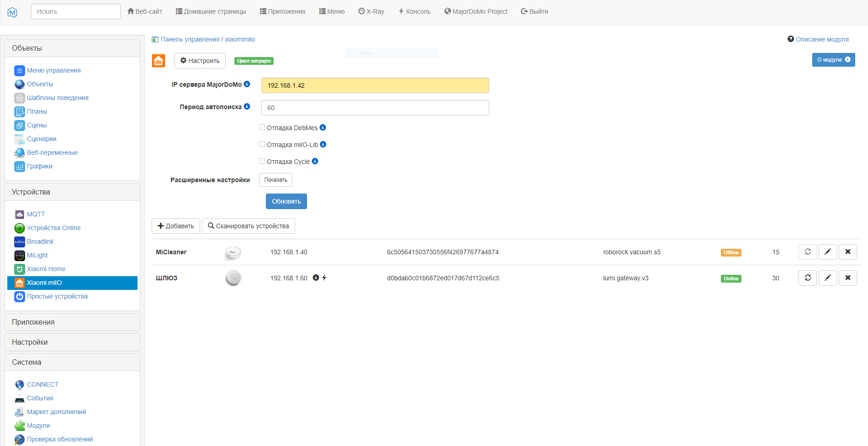Viewport: 868px width, 446px height.
Task: Click info icon beside Отладка DebMes
Action: pyautogui.click(x=323, y=127)
